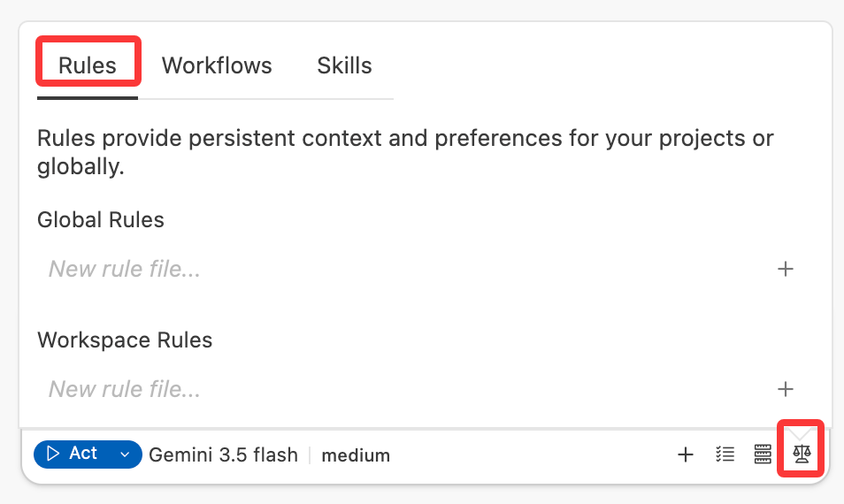Click the plus add-context icon in bottom toolbar
The width and height of the screenshot is (844, 504).
coord(686,454)
